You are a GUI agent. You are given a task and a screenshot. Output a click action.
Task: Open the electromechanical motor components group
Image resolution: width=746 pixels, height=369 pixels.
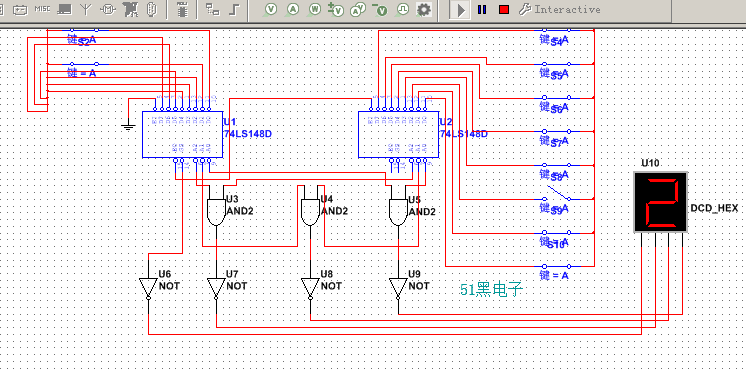click(108, 9)
